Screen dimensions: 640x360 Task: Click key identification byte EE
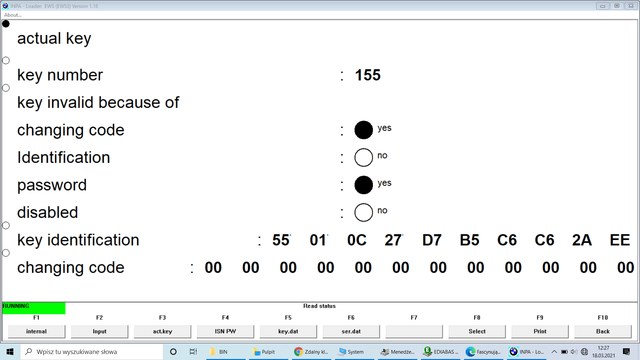tap(620, 240)
